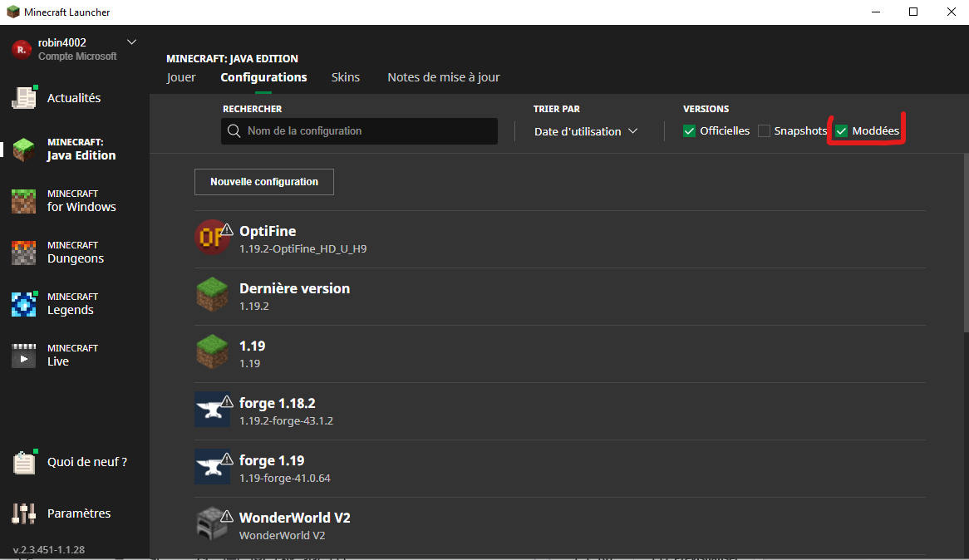
Task: Minimize the Minecraft Launcher window
Action: tap(876, 12)
